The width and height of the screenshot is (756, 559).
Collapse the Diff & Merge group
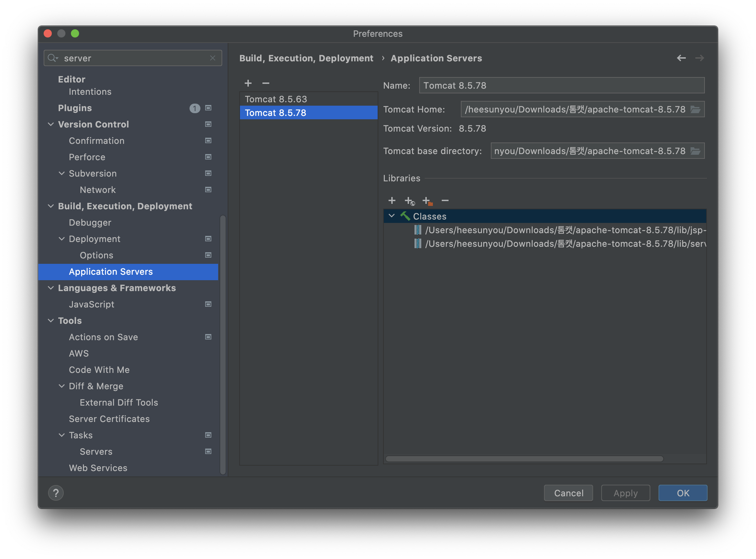pyautogui.click(x=62, y=386)
